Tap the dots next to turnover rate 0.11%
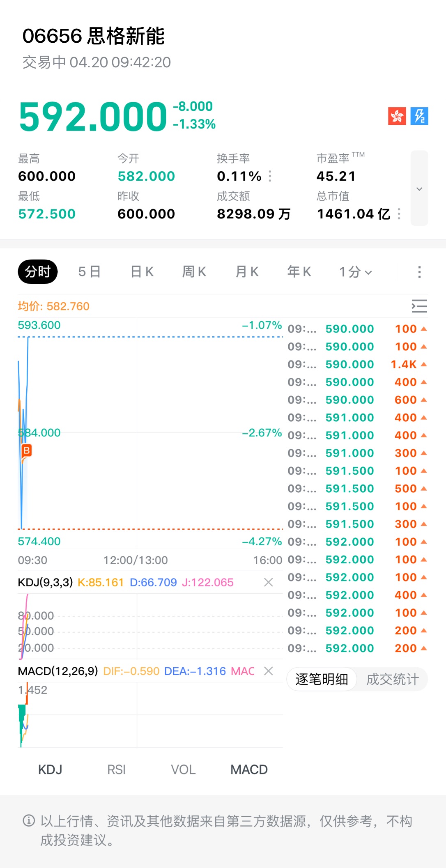446x868 pixels. 270,176
